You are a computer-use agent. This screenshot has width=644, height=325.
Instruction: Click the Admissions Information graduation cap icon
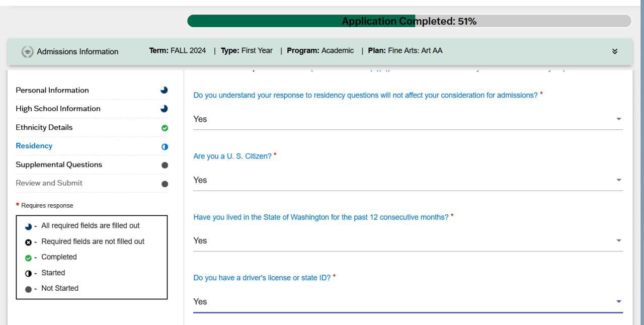click(28, 52)
